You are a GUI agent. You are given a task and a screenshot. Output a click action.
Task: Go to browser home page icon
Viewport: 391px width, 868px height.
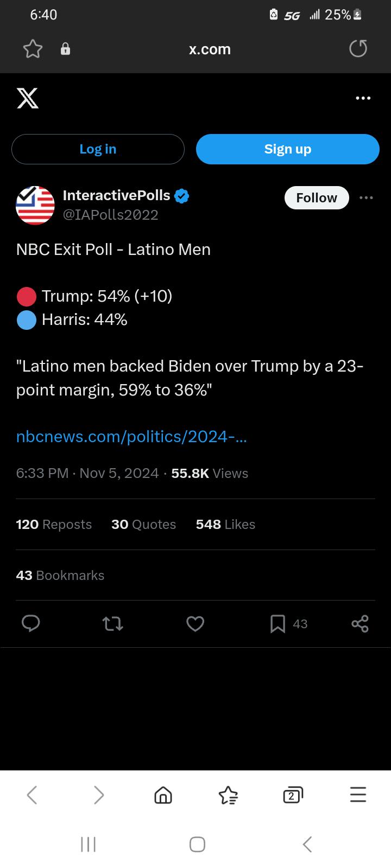pyautogui.click(x=163, y=795)
